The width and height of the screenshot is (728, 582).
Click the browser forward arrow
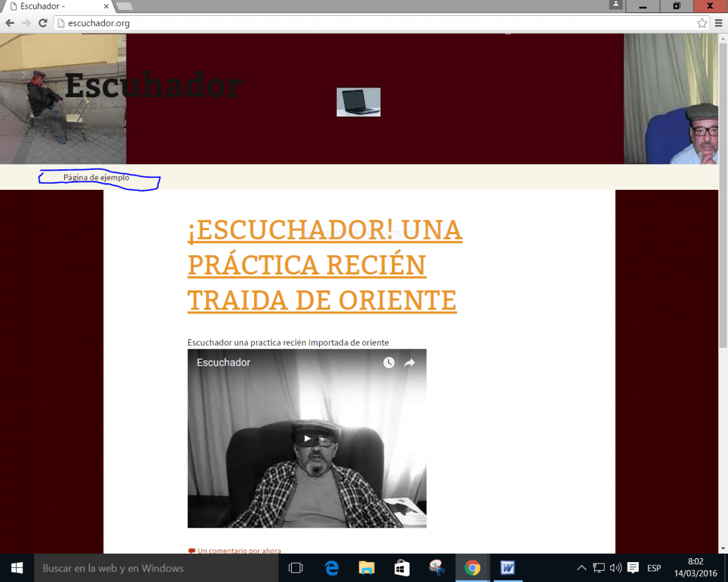[x=26, y=22]
